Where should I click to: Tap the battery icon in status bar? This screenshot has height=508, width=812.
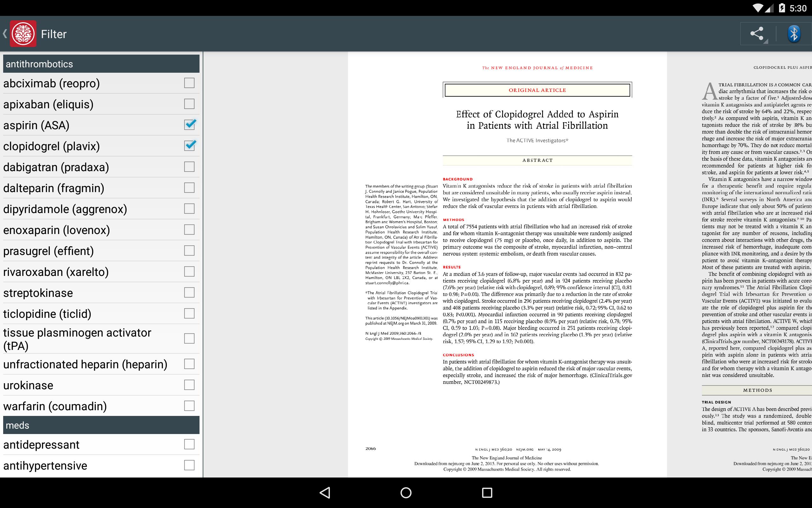(x=782, y=8)
